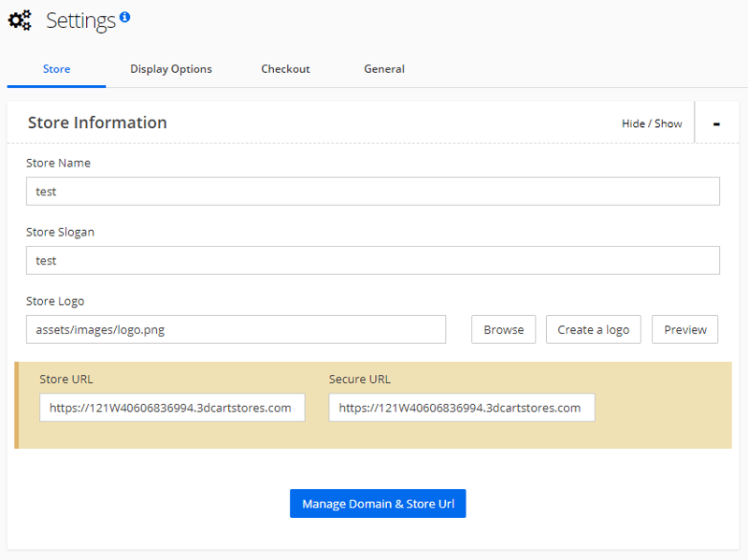Collapse Store Information with the minus button
The width and height of the screenshot is (748, 560).
tap(716, 123)
